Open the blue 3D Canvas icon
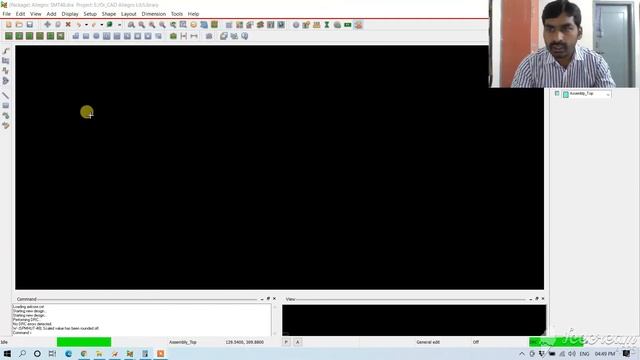 tap(204, 25)
